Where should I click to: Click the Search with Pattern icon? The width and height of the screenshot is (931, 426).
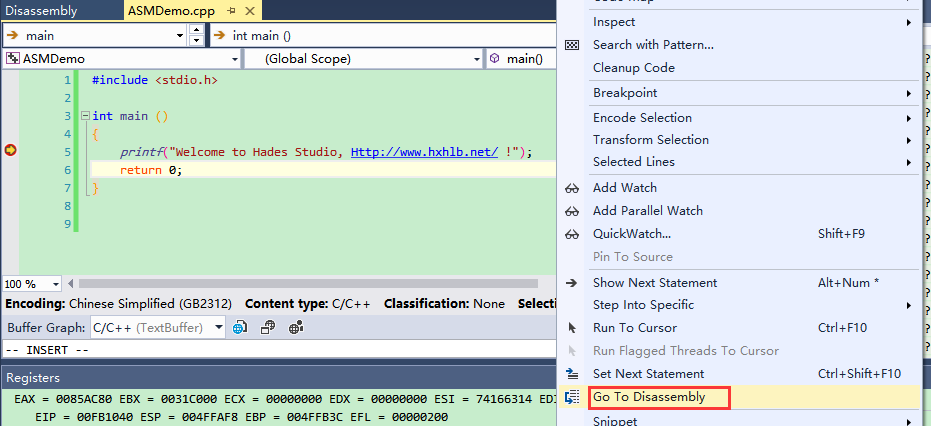(572, 45)
